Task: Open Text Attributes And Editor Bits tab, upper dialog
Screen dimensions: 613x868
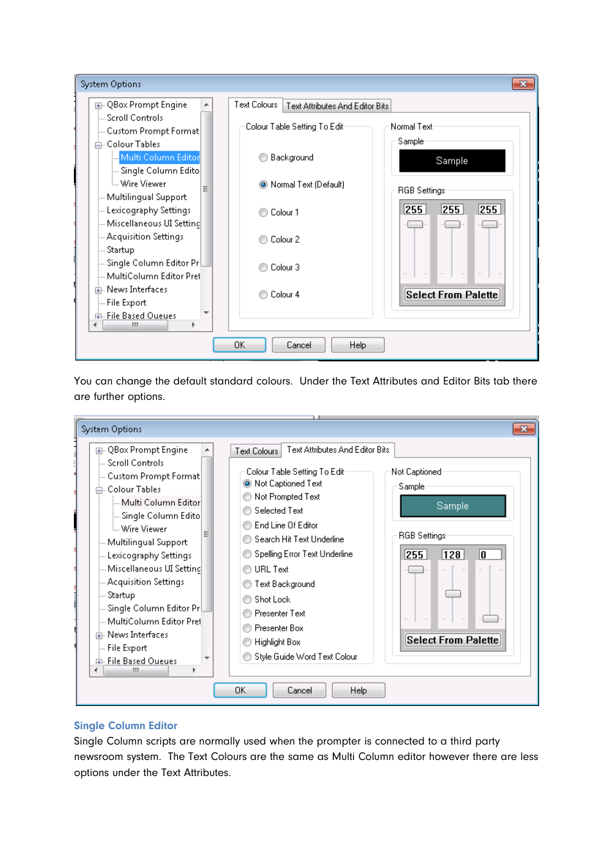Action: pyautogui.click(x=337, y=106)
